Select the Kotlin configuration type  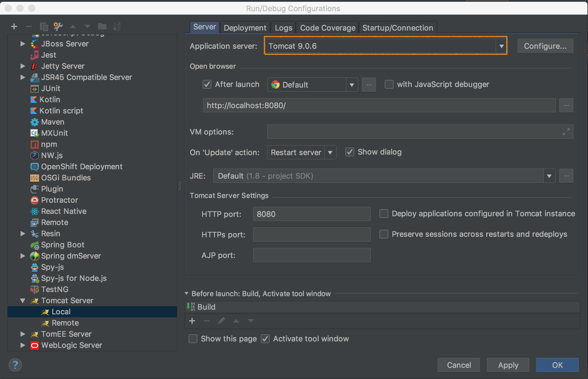tap(50, 100)
